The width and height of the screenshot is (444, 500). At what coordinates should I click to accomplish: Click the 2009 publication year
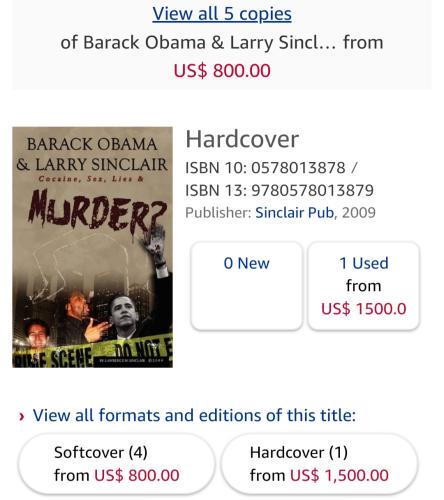point(359,213)
